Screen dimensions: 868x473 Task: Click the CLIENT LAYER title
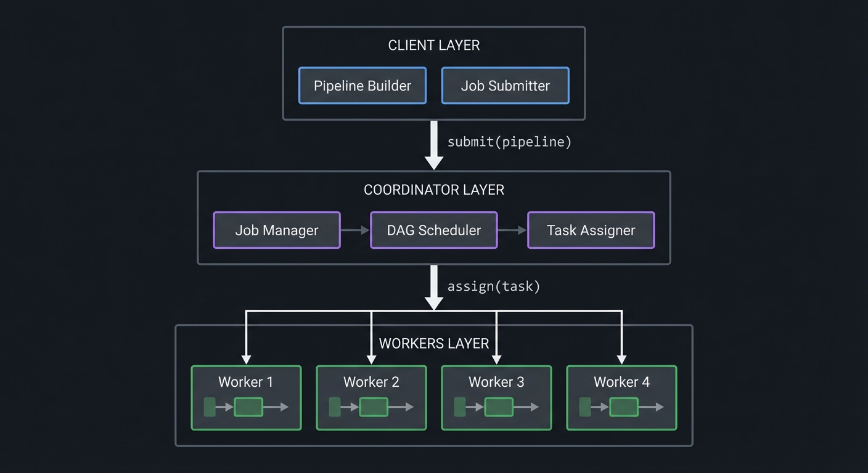point(433,45)
